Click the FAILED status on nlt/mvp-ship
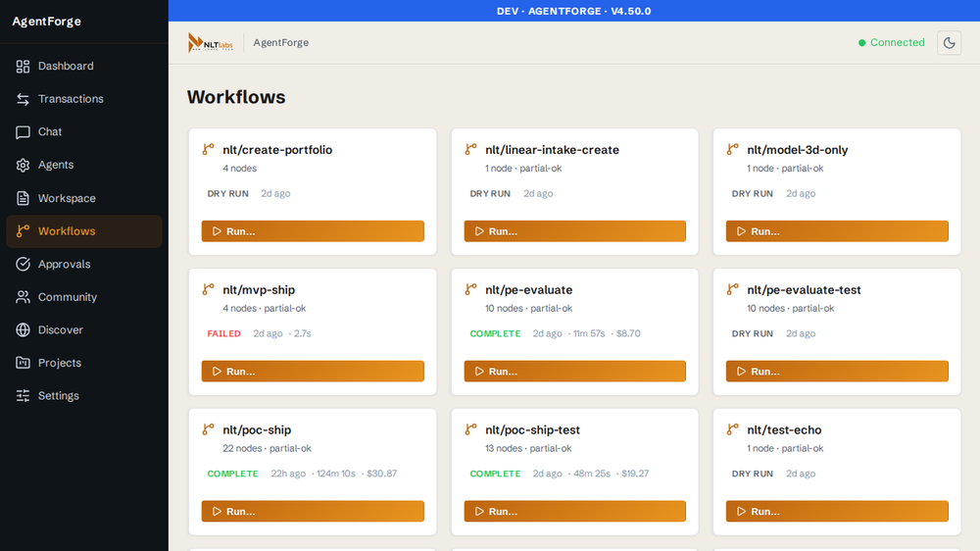The image size is (980, 551). (223, 334)
